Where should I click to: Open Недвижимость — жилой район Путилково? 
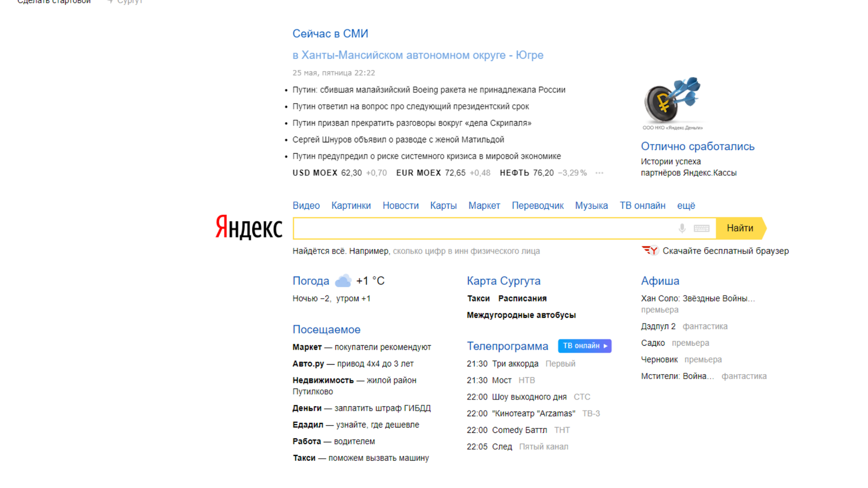pyautogui.click(x=355, y=386)
